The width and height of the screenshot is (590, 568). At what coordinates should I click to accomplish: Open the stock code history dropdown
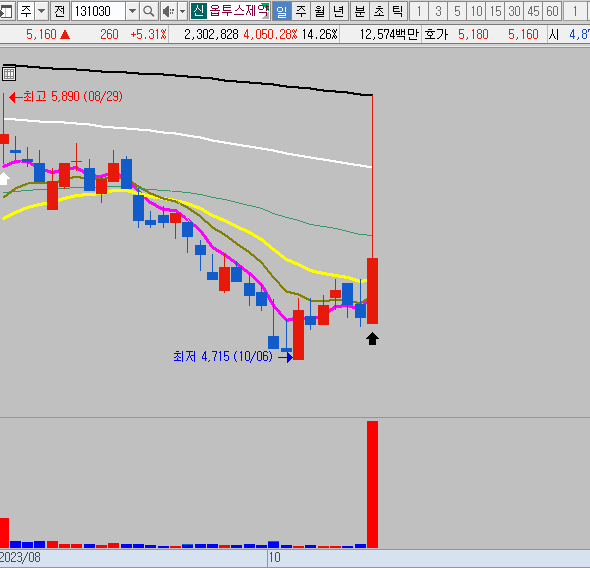click(x=132, y=11)
